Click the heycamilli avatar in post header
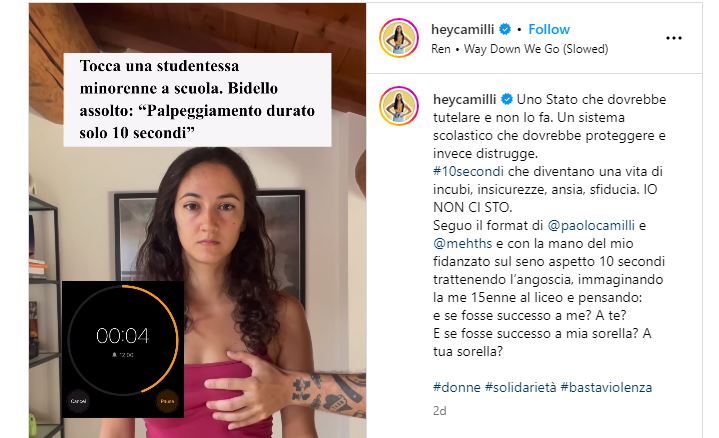 pos(398,38)
